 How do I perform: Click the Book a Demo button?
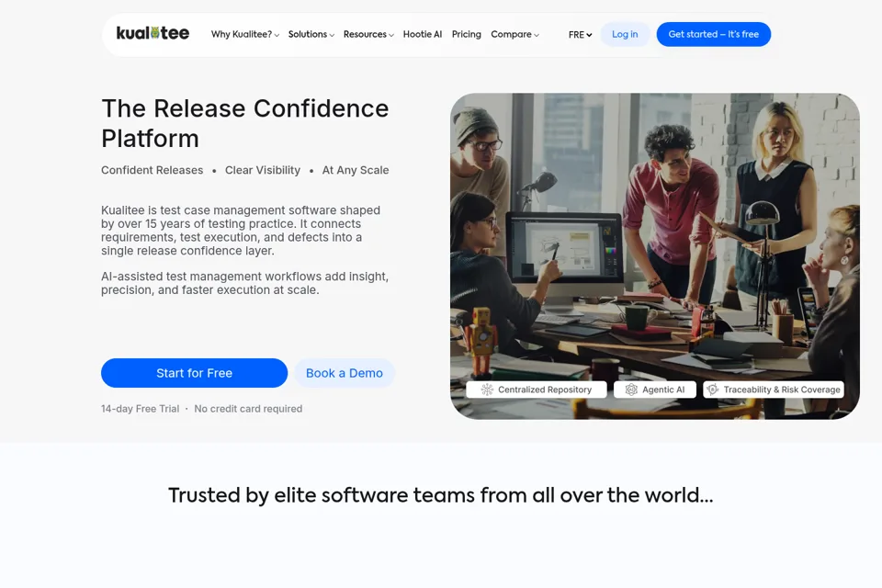(x=345, y=373)
